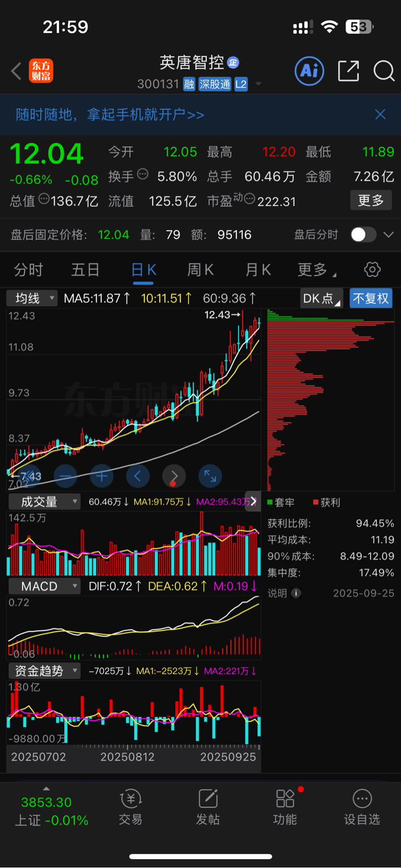Viewport: 401px width, 868px height.
Task: Open the 东方财富 app logo
Action: [x=41, y=70]
